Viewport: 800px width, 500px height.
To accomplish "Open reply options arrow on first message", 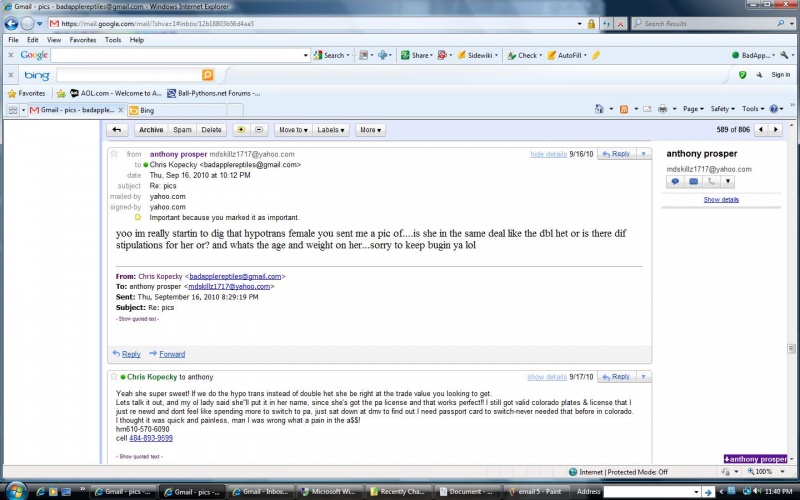I will 643,154.
